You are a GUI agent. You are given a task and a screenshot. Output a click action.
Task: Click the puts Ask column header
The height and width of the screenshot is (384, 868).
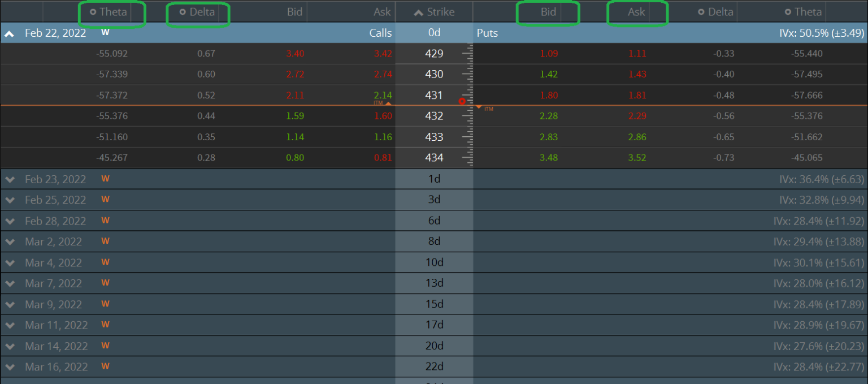pyautogui.click(x=636, y=12)
